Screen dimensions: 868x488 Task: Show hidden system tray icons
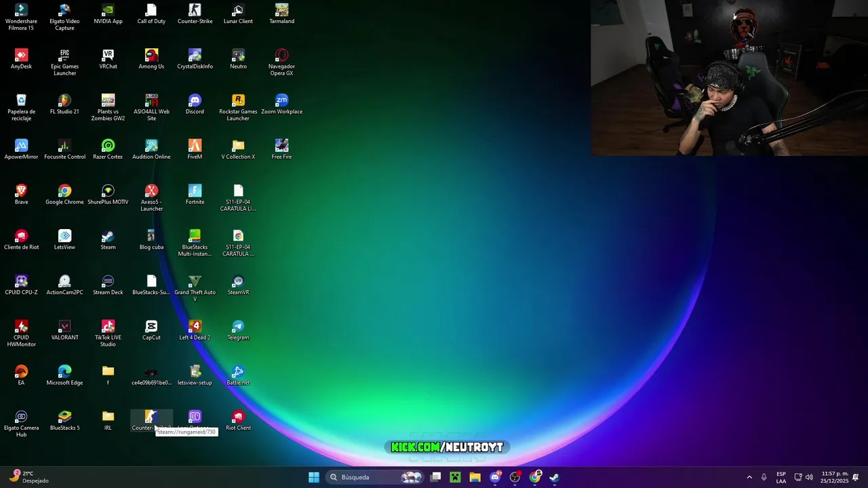749,477
